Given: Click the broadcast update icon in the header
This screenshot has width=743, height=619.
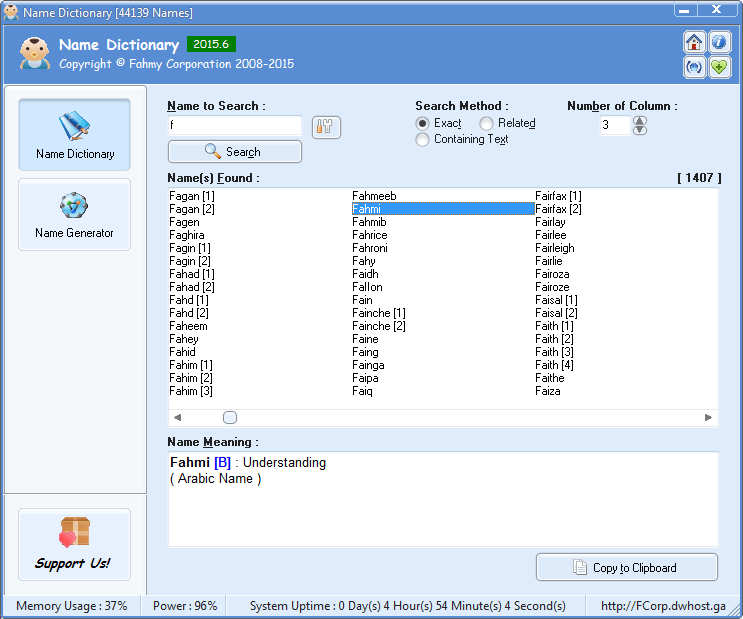Looking at the screenshot, I should click(x=694, y=67).
